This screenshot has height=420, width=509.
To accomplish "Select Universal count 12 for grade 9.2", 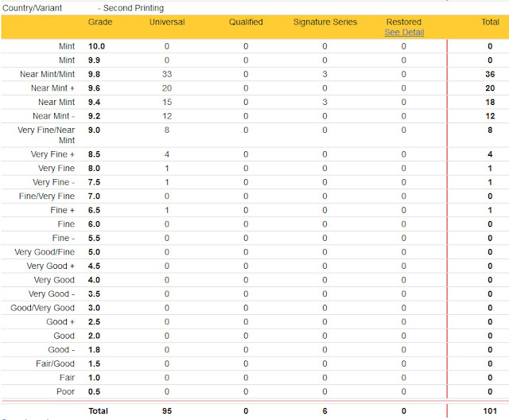I will pos(167,116).
